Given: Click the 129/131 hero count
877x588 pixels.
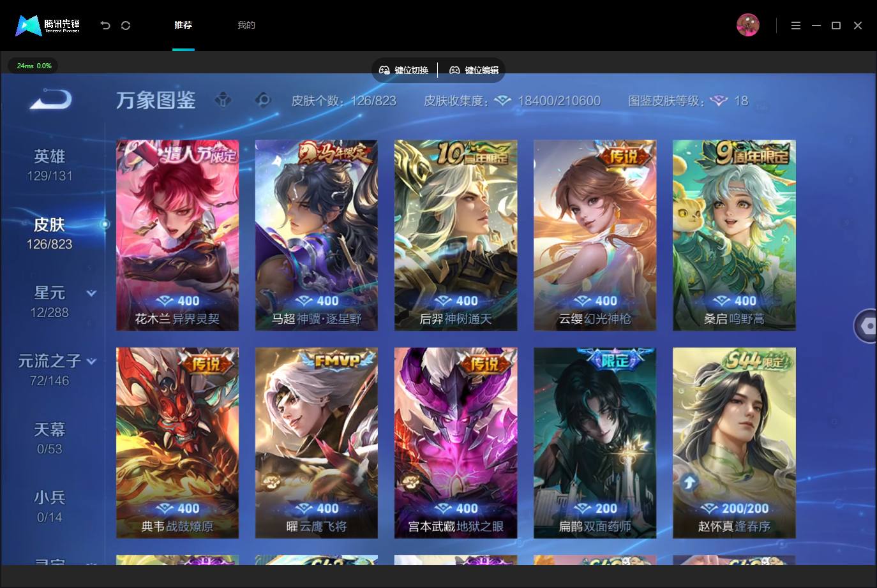Looking at the screenshot, I should (x=50, y=176).
